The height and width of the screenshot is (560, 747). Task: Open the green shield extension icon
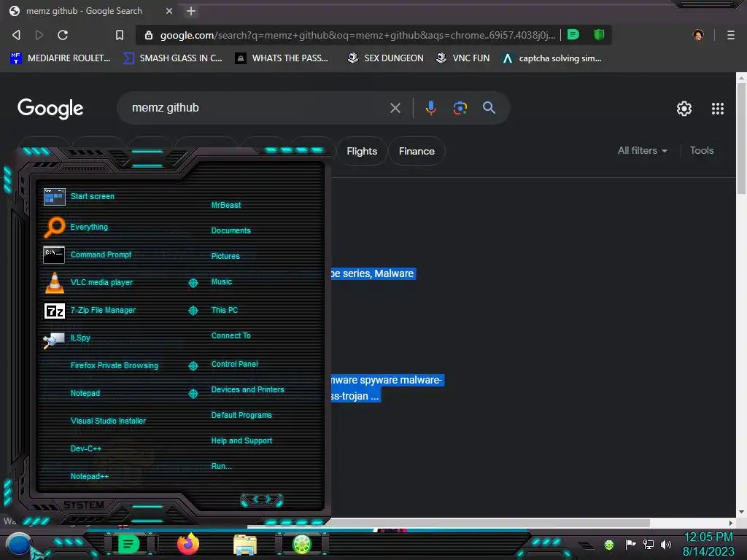point(599,34)
